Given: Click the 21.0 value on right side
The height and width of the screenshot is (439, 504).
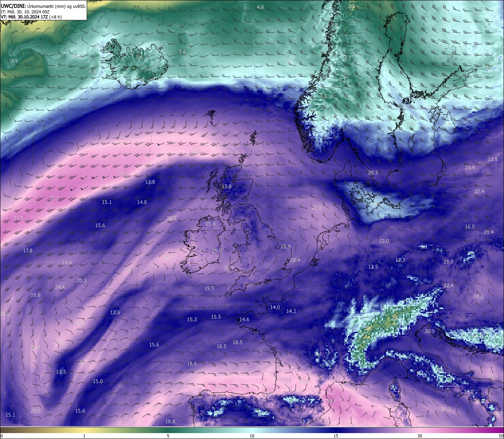Looking at the screenshot, I should (x=448, y=262).
